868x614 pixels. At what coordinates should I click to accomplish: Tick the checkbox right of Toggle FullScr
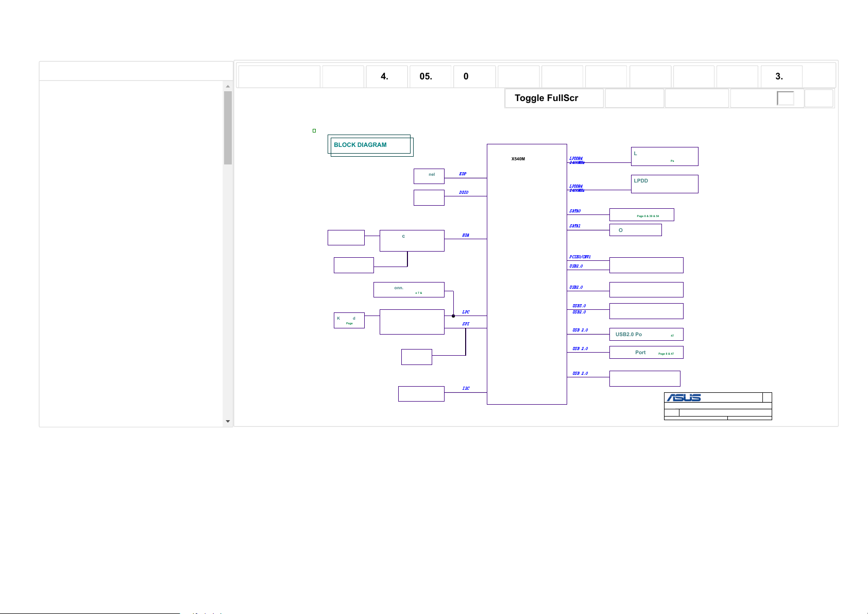click(785, 98)
